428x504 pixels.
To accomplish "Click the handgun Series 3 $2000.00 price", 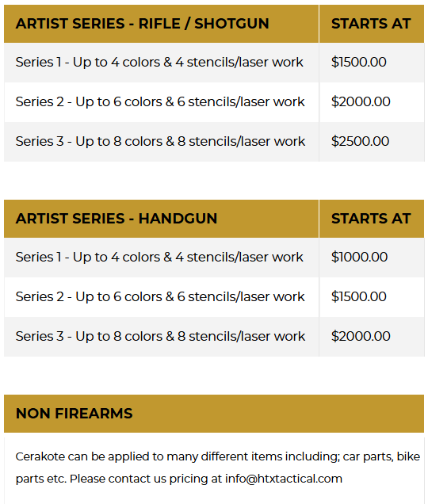I will pyautogui.click(x=361, y=336).
